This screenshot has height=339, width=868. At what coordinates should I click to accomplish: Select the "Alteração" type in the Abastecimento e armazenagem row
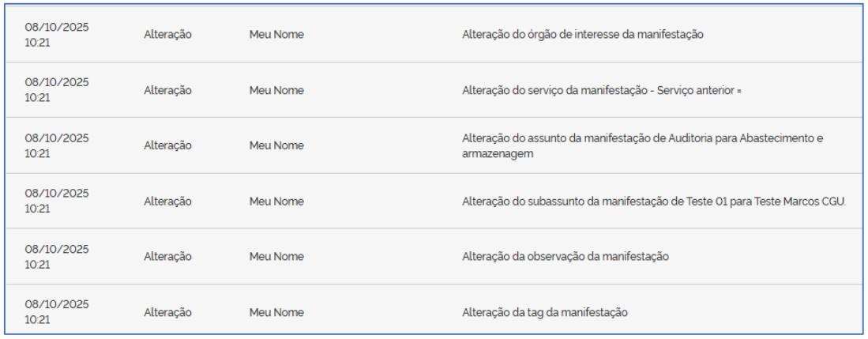pos(167,145)
